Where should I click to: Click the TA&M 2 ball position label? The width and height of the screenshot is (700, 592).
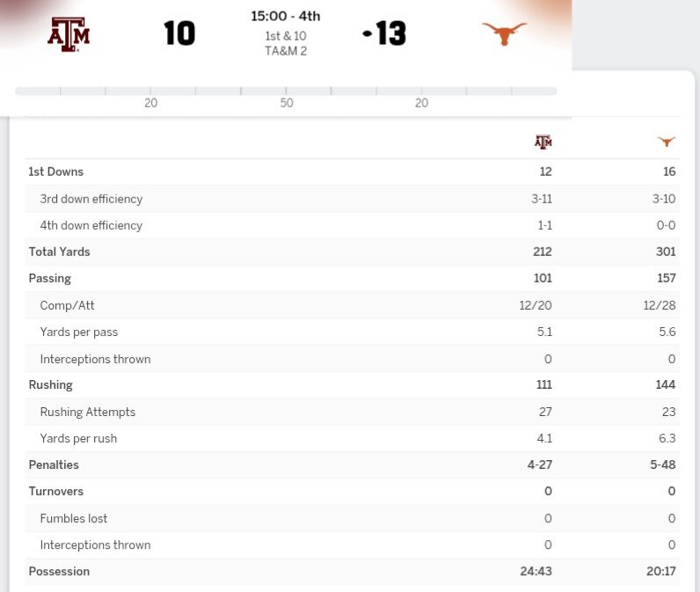tap(286, 50)
